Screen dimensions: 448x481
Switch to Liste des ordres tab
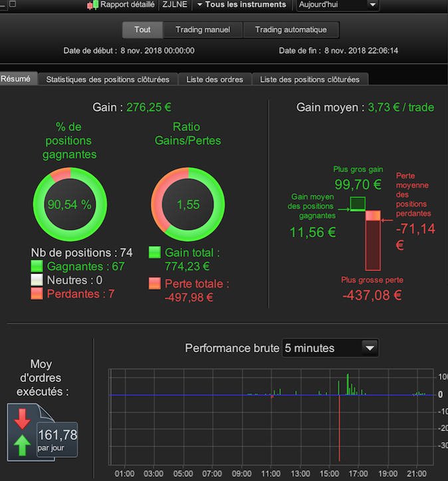[215, 80]
